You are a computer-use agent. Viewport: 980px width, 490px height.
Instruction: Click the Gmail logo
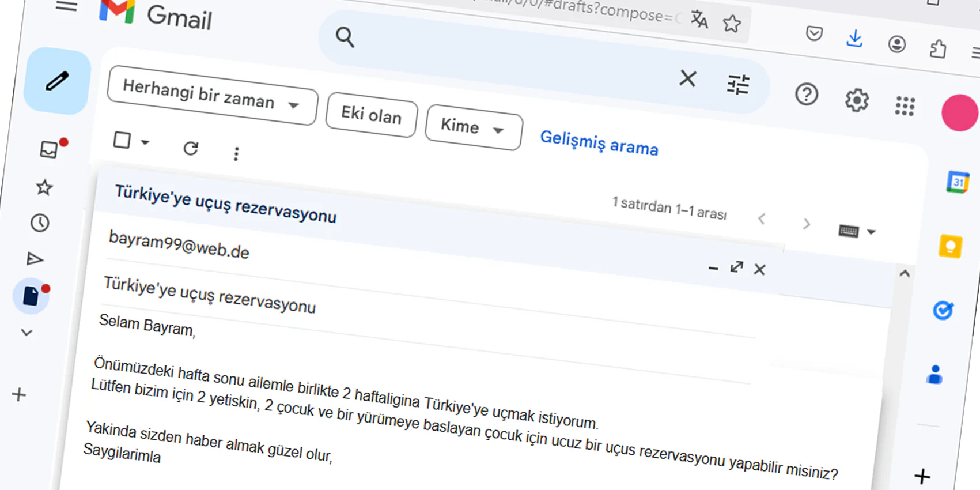[156, 15]
